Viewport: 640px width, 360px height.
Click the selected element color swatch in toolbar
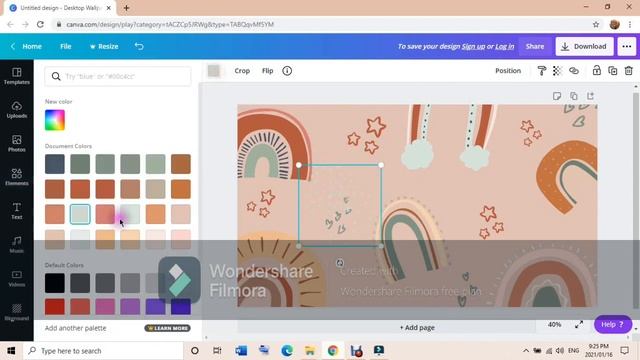click(213, 71)
